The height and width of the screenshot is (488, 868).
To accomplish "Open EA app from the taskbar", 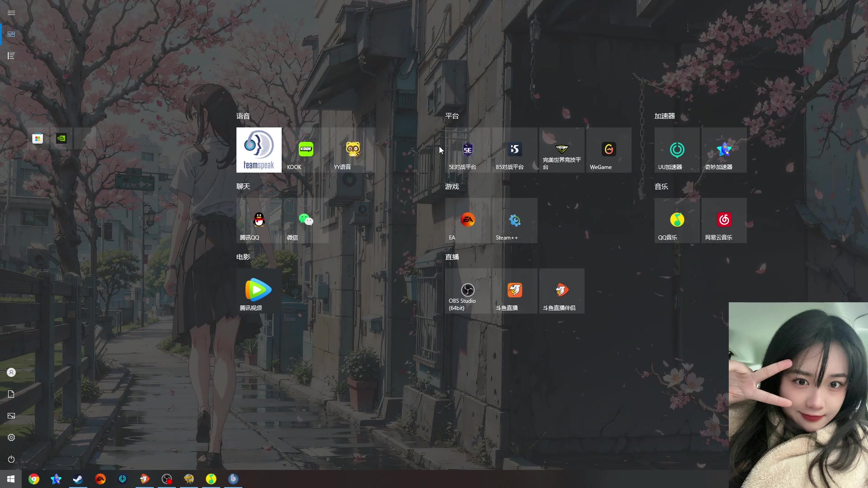I will [x=100, y=479].
